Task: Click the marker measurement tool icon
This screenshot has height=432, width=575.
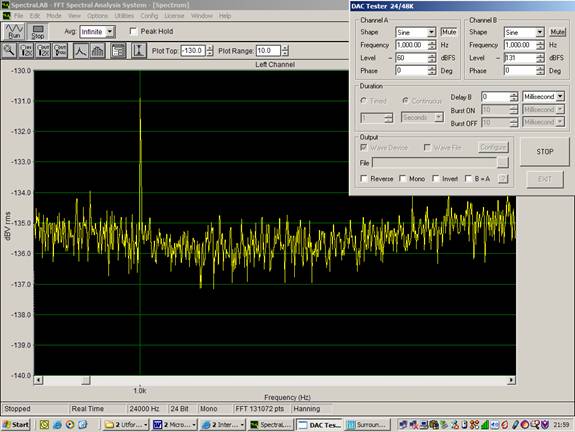Action: pos(139,51)
